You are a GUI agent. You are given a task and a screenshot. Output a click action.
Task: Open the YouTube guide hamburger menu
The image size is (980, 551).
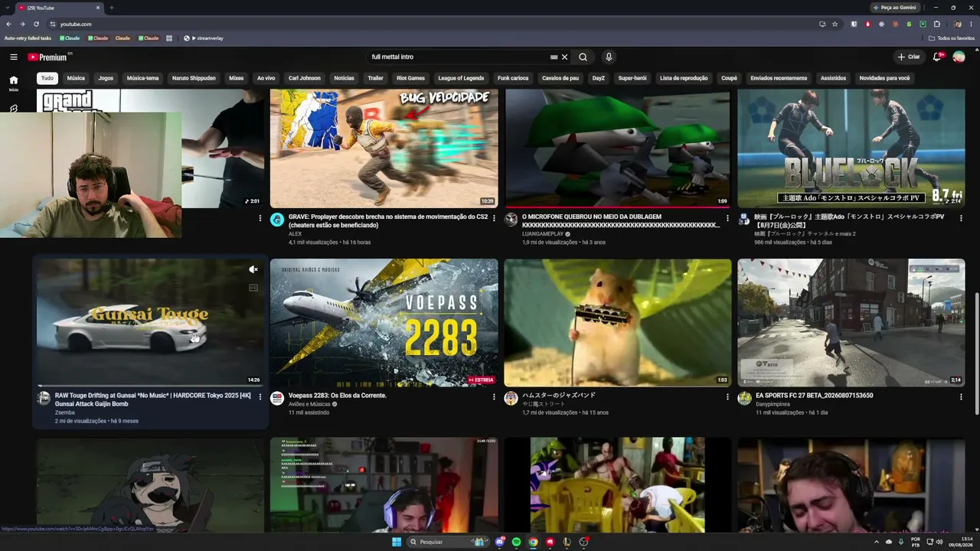tap(14, 57)
